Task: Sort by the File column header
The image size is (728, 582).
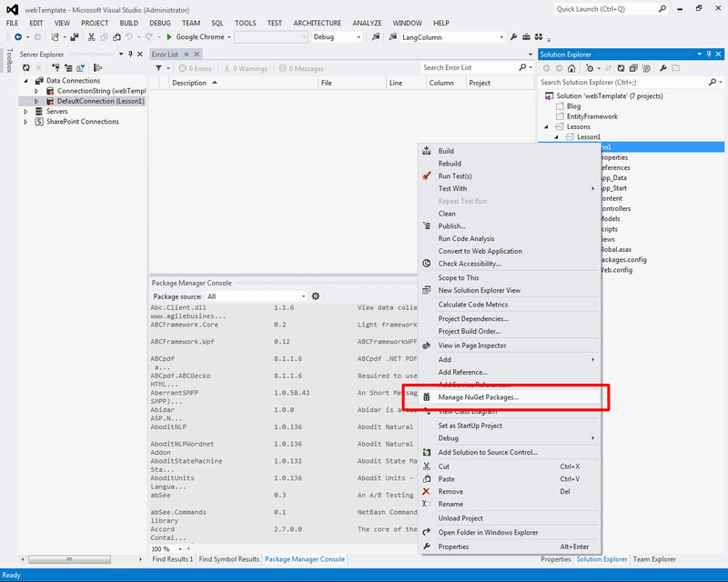Action: coord(352,83)
